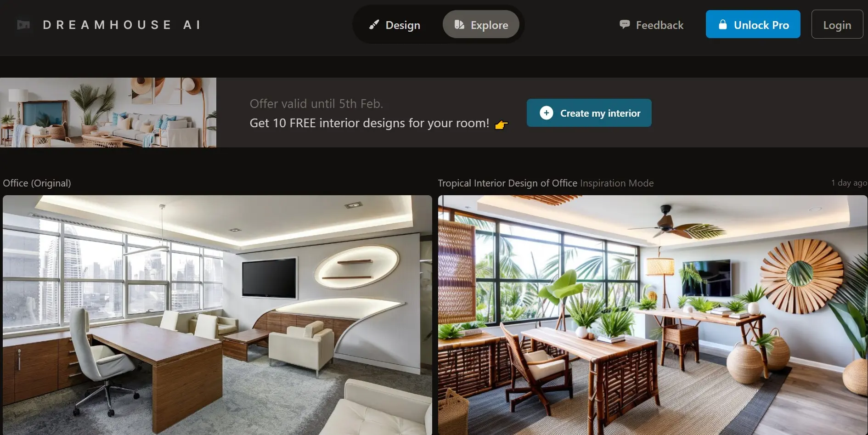Screen dimensions: 868x435
Task: Click the Office (Original) label
Action: point(37,183)
